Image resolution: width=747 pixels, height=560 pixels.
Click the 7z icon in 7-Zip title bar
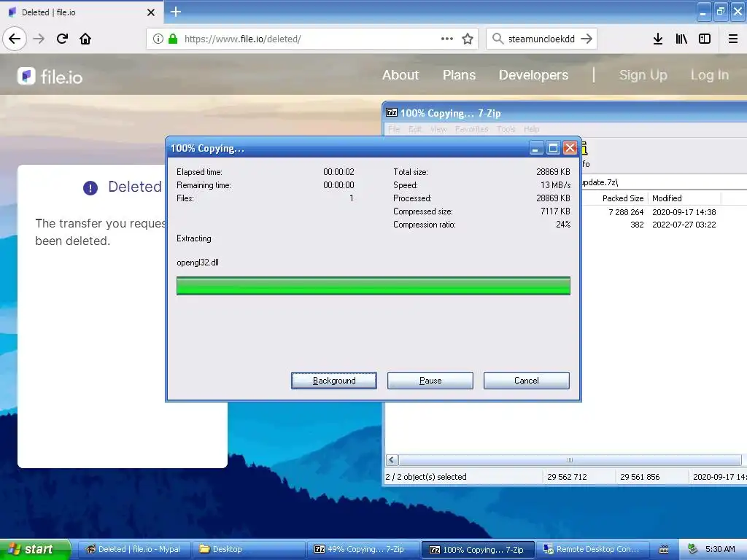[x=392, y=113]
